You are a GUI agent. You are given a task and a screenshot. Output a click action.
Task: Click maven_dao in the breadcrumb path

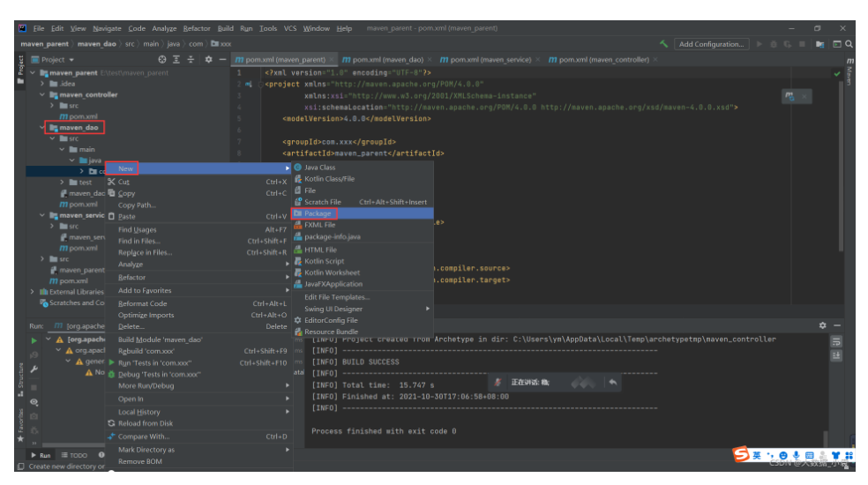[x=97, y=44]
